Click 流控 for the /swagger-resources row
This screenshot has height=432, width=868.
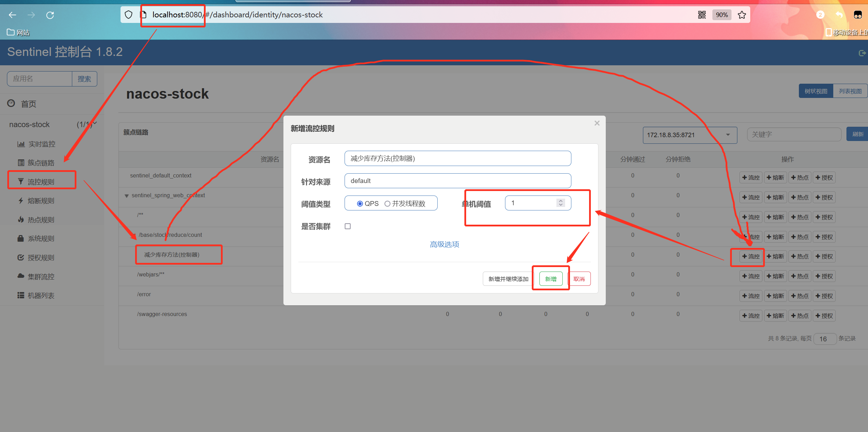751,316
